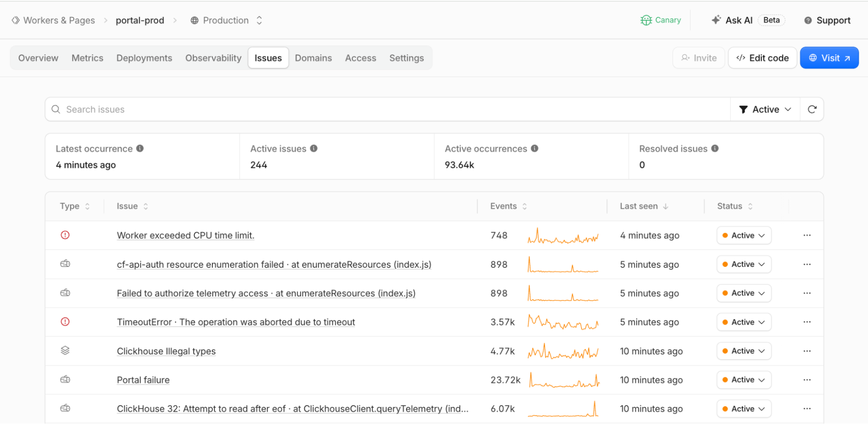The height and width of the screenshot is (424, 868).
Task: Open the Deployments tab
Action: pos(144,58)
